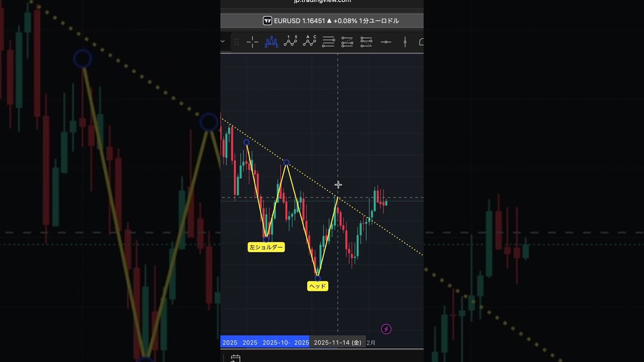
Task: Click the EURUSD page title text
Action: click(336, 21)
